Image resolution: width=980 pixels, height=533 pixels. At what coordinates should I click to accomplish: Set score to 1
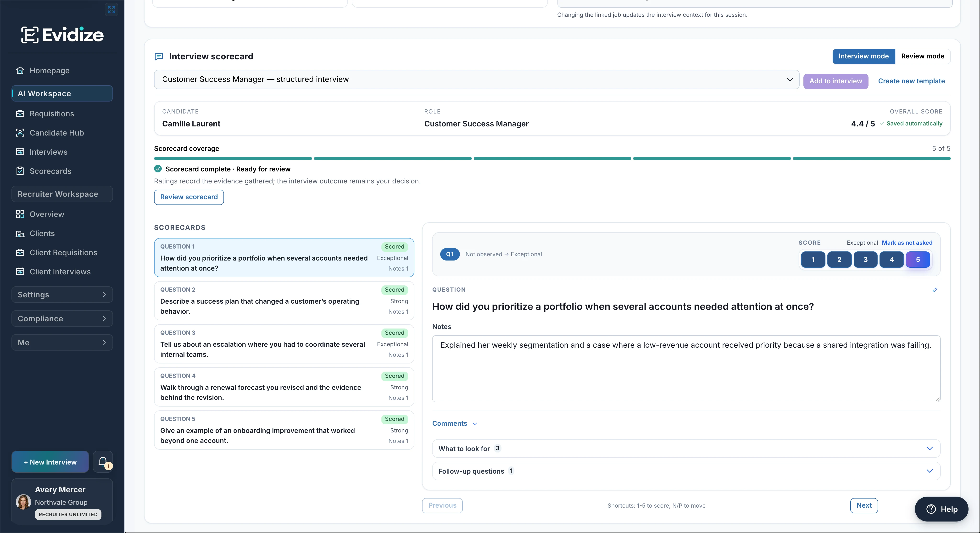click(813, 260)
